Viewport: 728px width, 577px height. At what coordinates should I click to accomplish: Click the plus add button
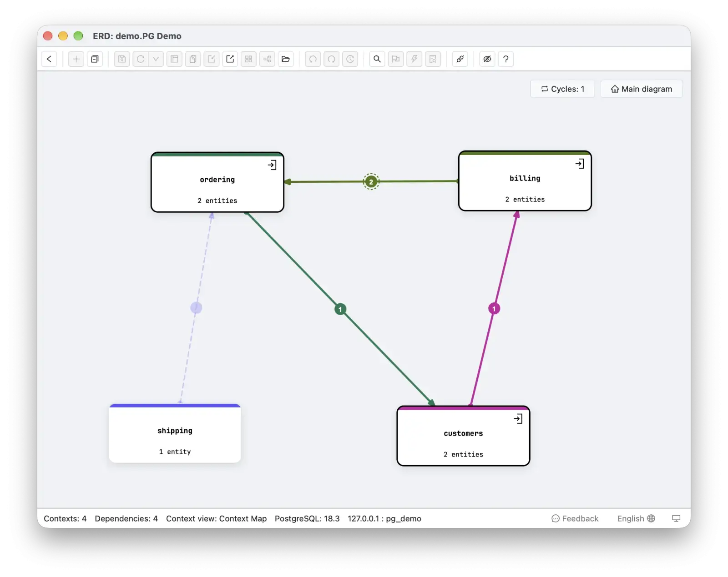point(76,59)
